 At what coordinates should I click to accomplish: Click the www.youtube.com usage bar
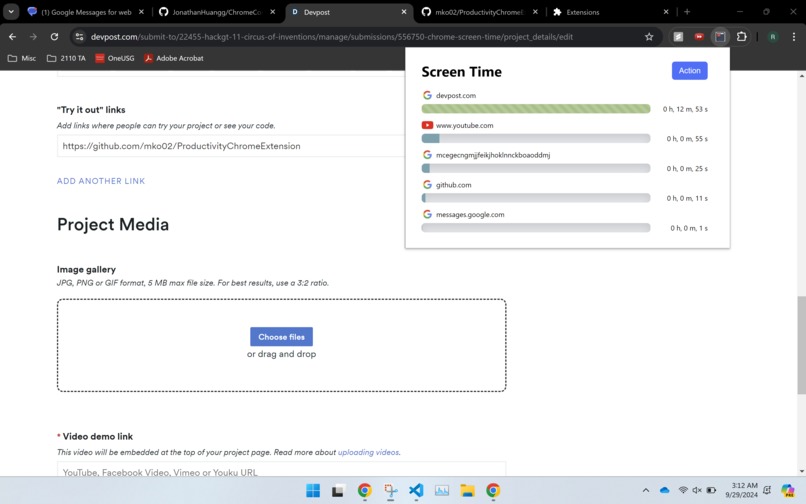click(x=536, y=138)
